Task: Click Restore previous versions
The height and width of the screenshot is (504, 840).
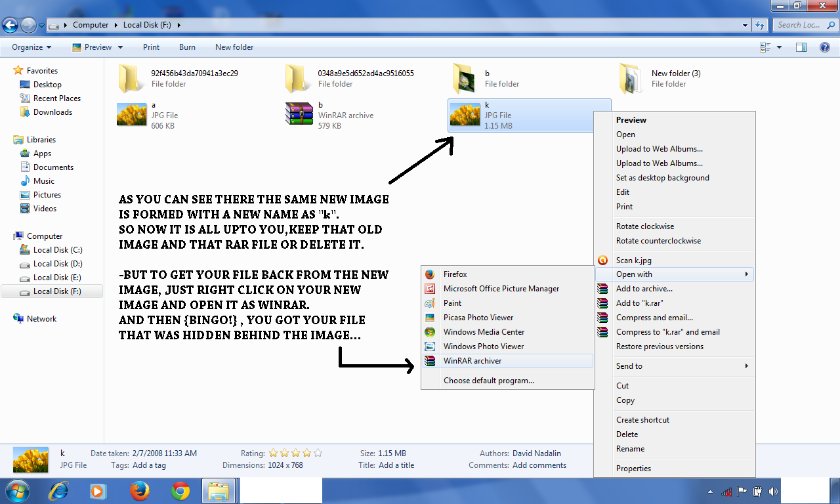Action: click(x=675, y=346)
